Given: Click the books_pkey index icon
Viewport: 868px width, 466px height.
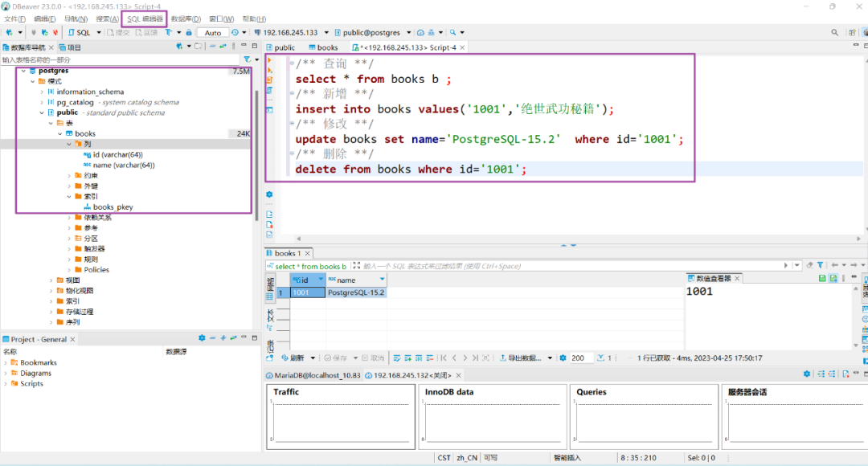Looking at the screenshot, I should 87,207.
